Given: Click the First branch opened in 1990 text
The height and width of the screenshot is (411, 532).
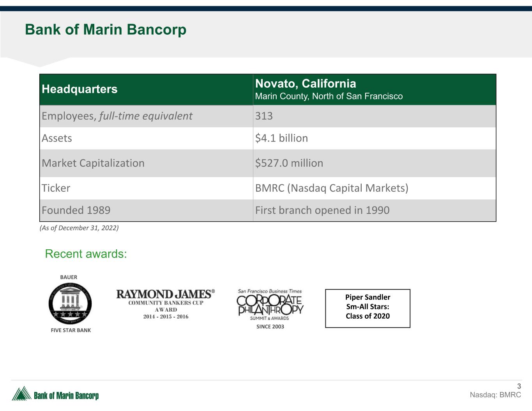Looking at the screenshot, I should coord(322,210).
